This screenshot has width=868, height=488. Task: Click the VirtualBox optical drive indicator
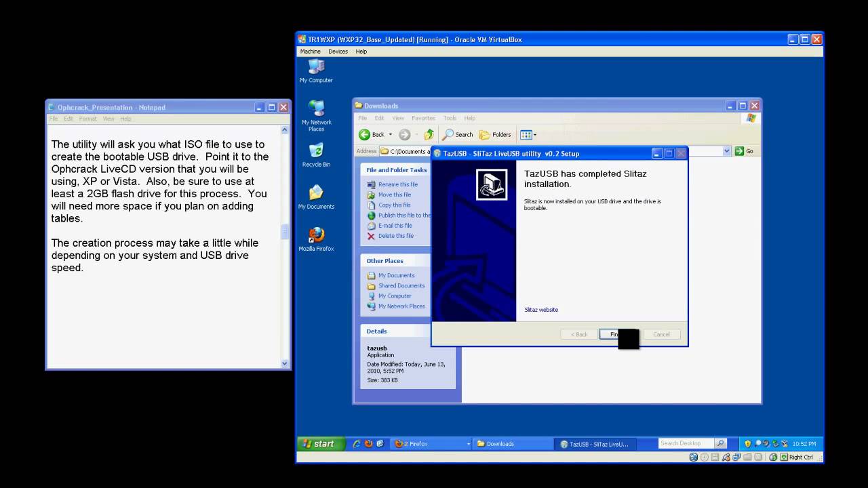pos(705,457)
